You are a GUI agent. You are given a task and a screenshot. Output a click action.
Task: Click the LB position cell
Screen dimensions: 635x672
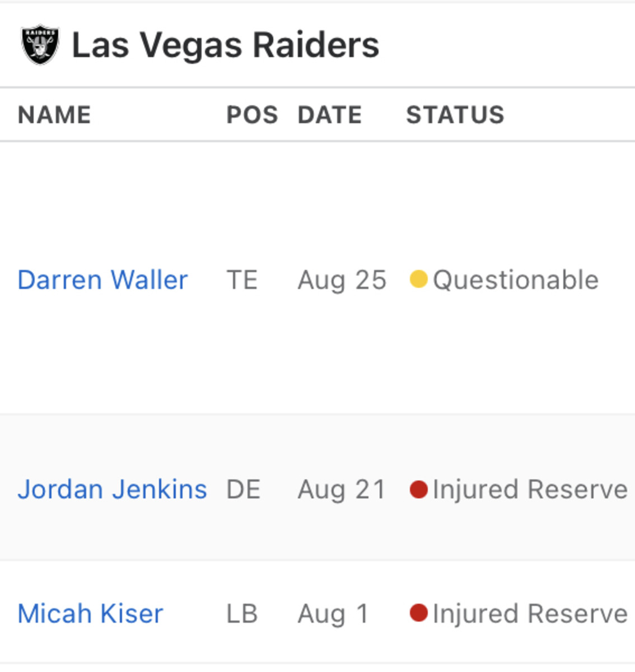(x=242, y=613)
